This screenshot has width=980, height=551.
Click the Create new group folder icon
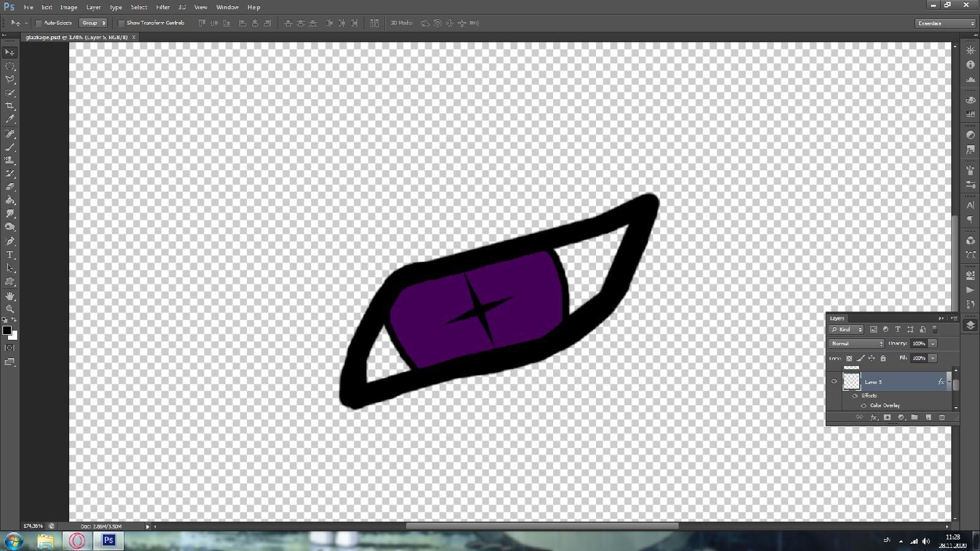(914, 418)
